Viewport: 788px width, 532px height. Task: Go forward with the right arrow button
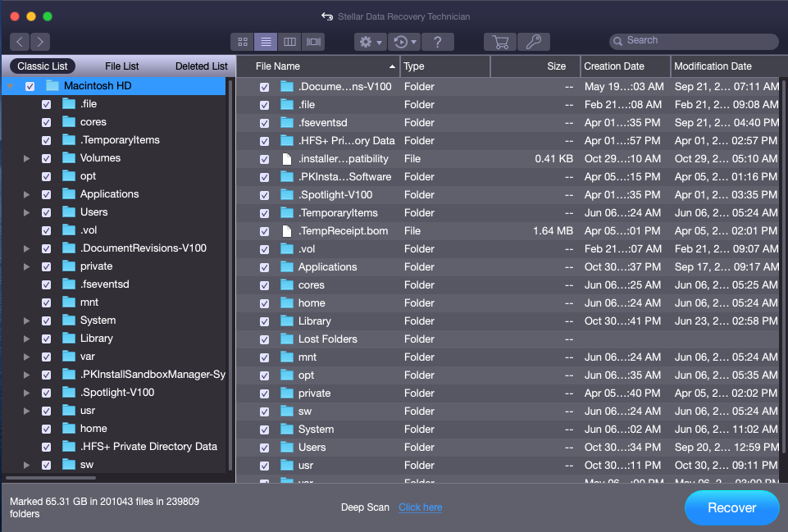(40, 42)
